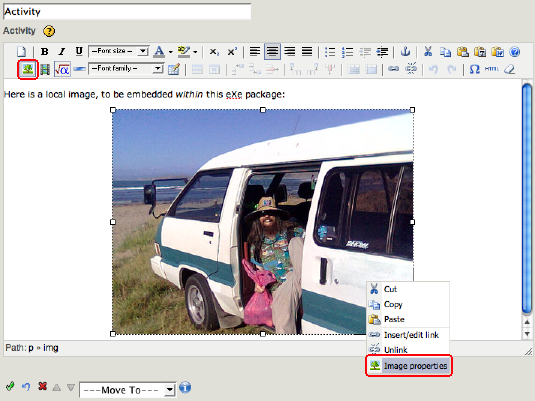Click Paste from Word icon

pyautogui.click(x=497, y=52)
